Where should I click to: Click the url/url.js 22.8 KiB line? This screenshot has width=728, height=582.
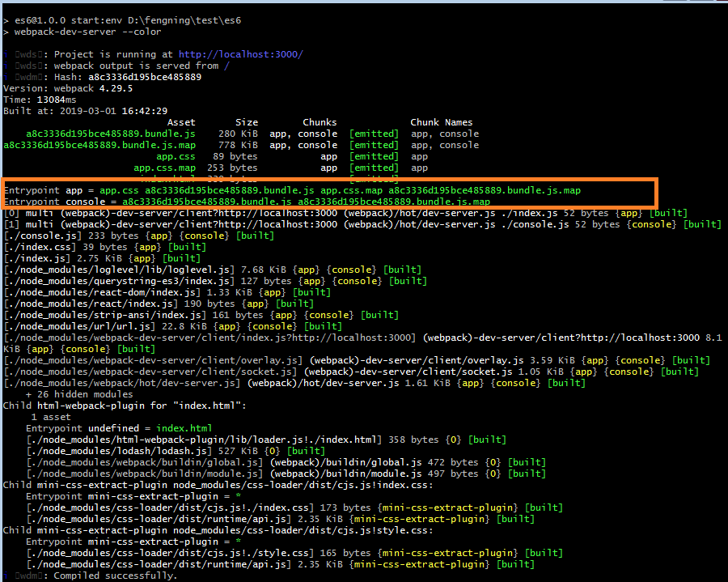[x=173, y=326]
